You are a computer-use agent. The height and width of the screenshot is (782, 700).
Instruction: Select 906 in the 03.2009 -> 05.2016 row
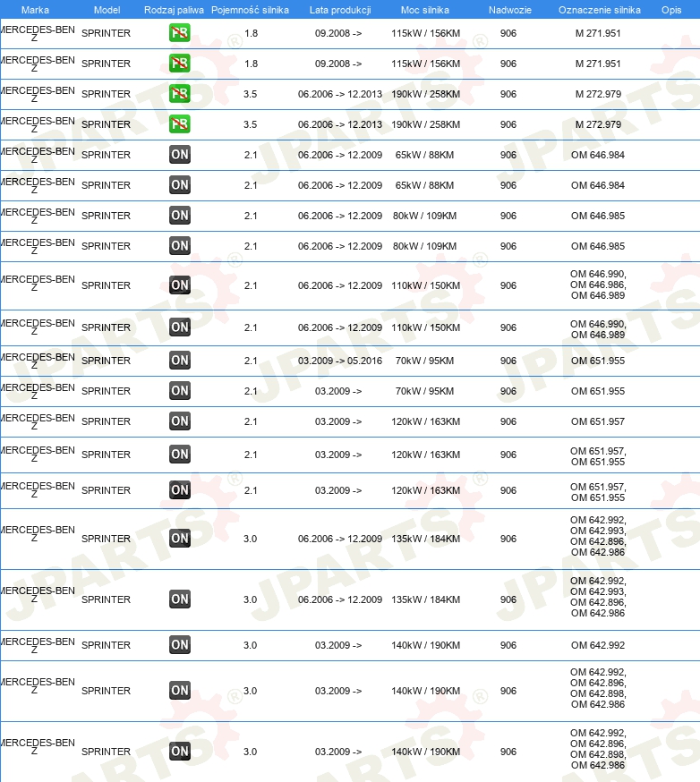[508, 361]
